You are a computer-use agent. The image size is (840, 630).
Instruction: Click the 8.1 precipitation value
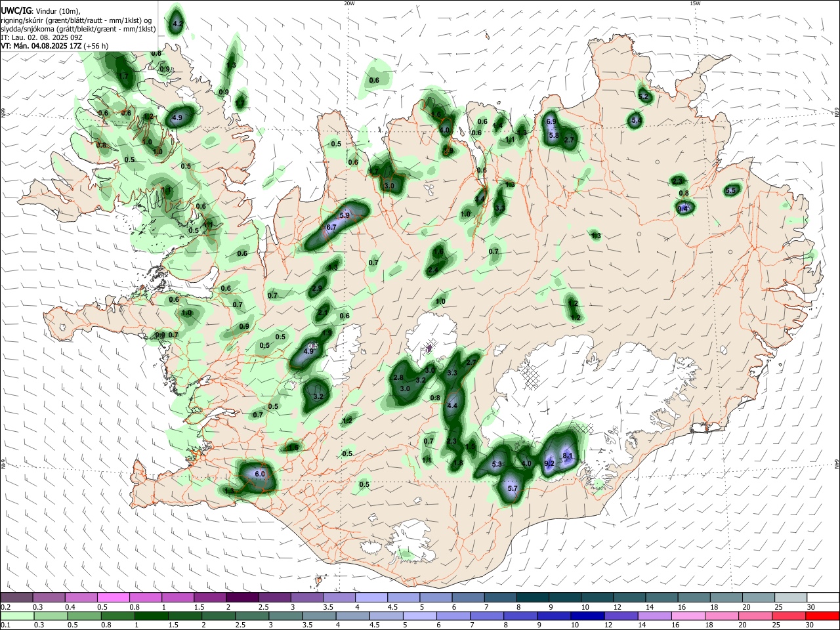568,456
